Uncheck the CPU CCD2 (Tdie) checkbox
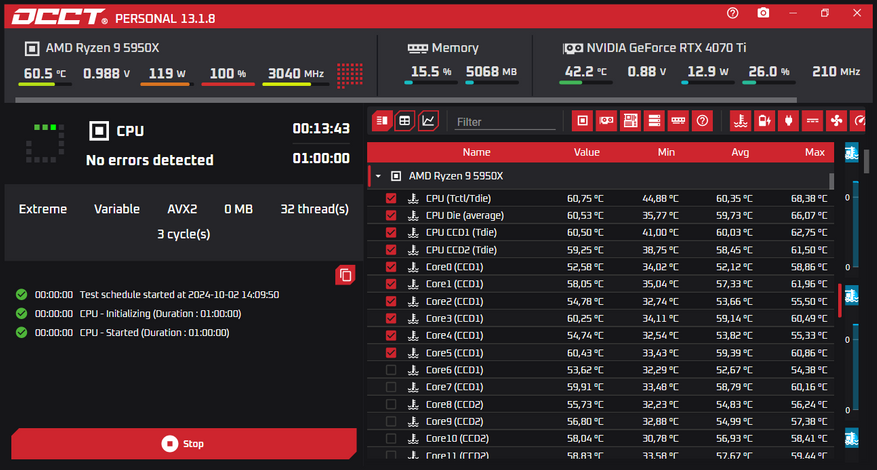Screen dimensions: 877x470 pyautogui.click(x=391, y=250)
